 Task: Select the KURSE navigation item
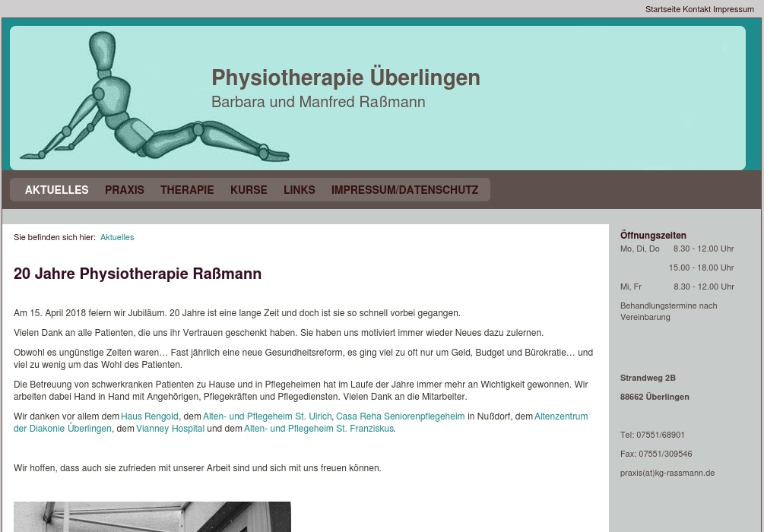tap(249, 190)
